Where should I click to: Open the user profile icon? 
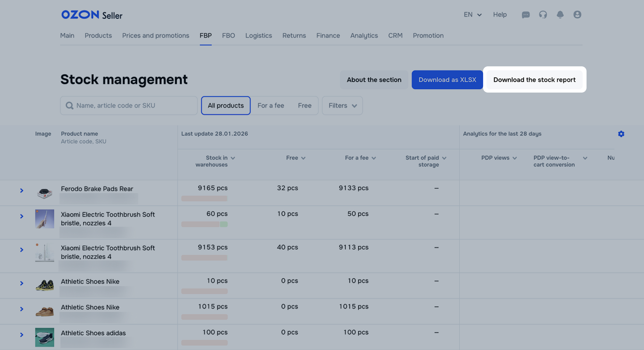pos(577,15)
